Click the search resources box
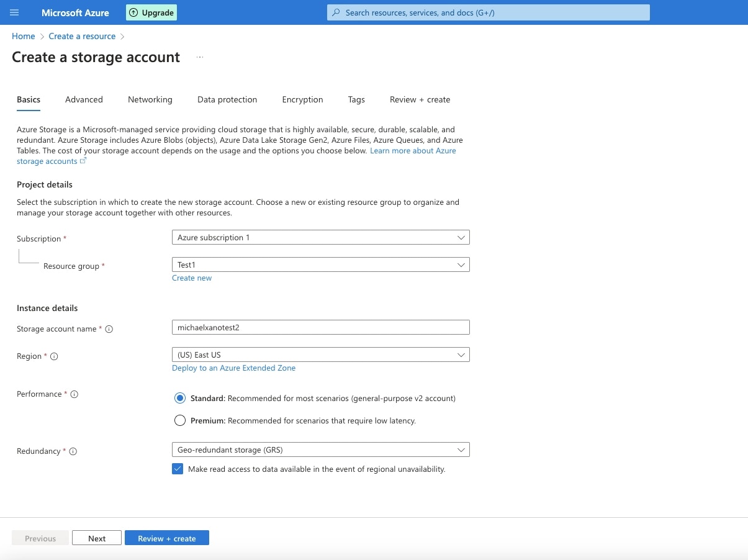 click(489, 12)
